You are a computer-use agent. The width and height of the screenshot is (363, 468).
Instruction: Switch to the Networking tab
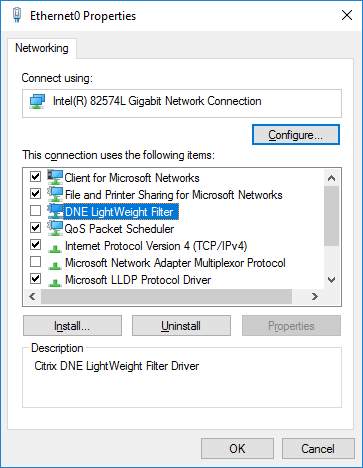(x=42, y=48)
